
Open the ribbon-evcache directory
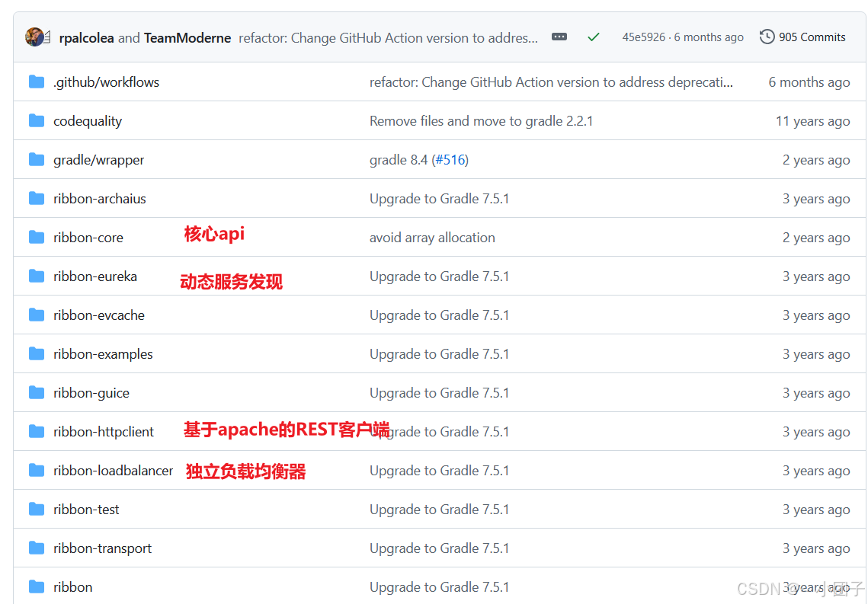coord(99,315)
